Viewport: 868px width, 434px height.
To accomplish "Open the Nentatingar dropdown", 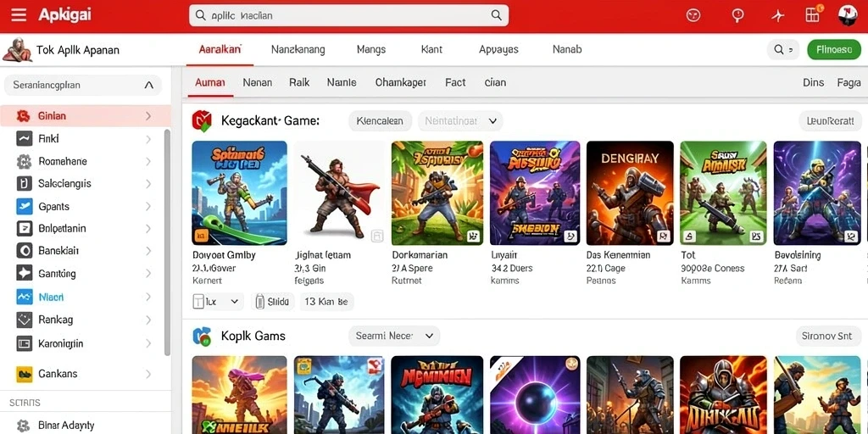I will click(x=460, y=120).
